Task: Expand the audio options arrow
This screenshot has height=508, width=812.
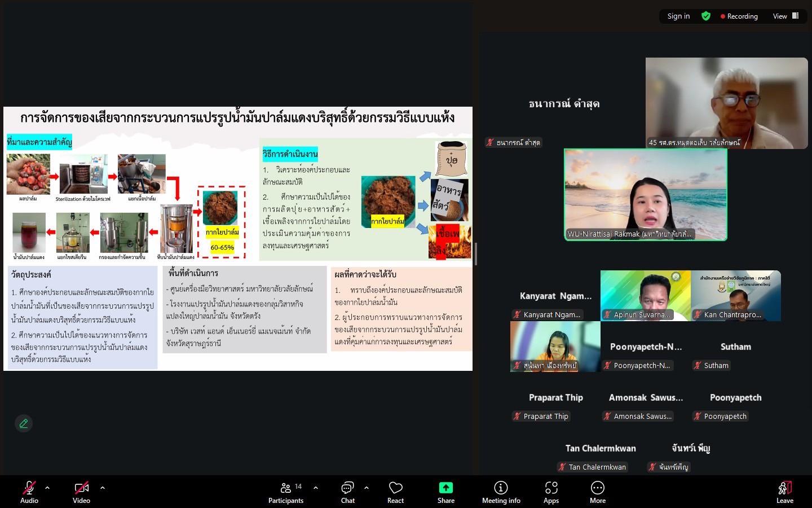Action: [47, 488]
